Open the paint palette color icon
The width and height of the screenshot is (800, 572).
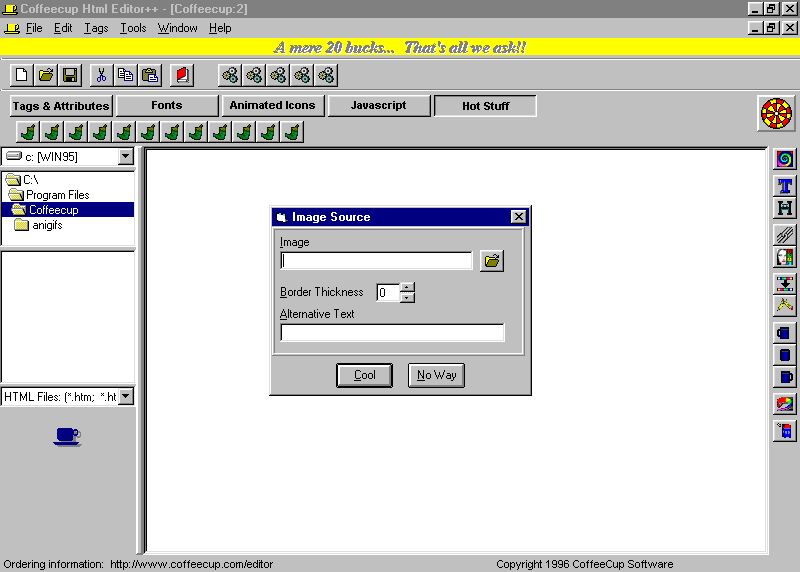785,404
